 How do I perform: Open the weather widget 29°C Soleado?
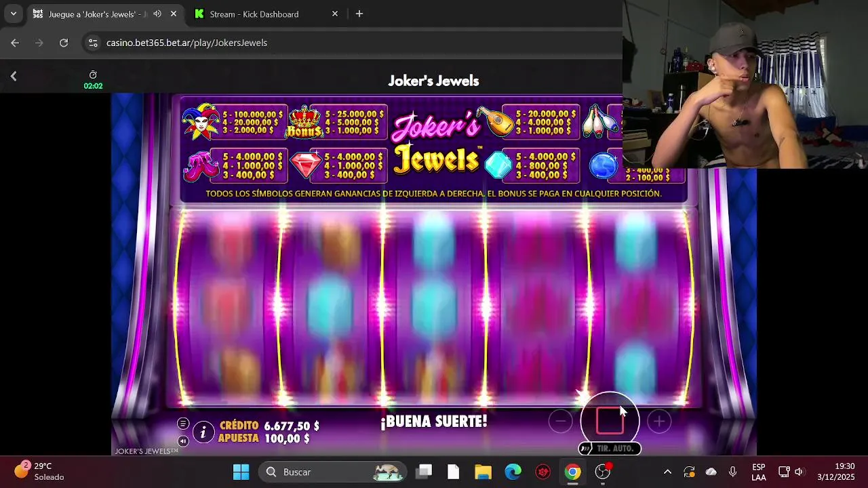tap(41, 472)
